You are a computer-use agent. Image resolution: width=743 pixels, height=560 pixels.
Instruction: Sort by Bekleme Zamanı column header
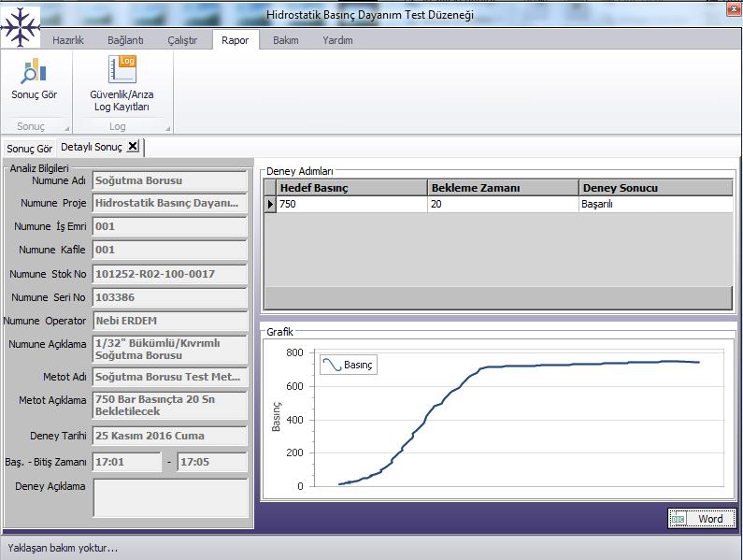503,188
